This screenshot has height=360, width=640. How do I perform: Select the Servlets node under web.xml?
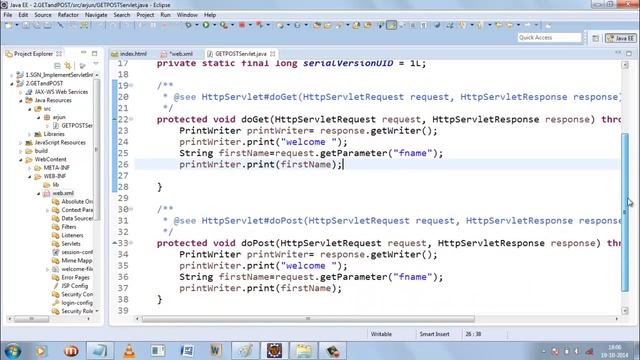click(67, 244)
